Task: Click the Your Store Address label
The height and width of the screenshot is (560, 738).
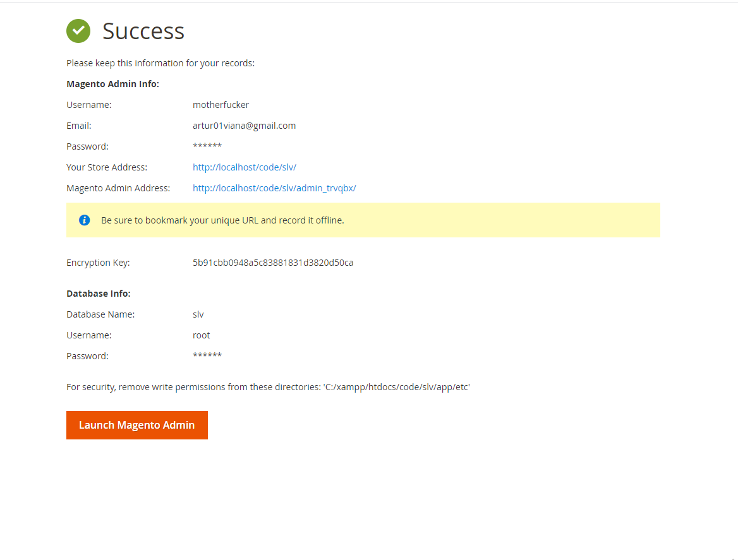Action: point(107,167)
